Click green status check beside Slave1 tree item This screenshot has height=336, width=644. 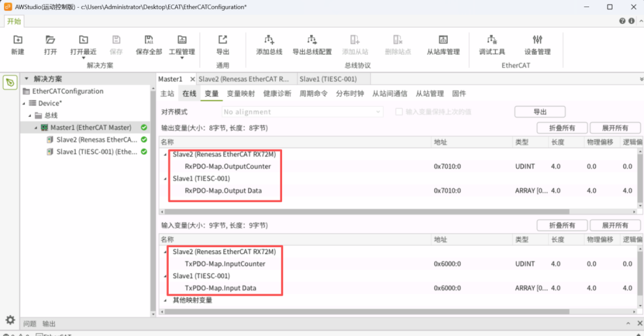144,152
